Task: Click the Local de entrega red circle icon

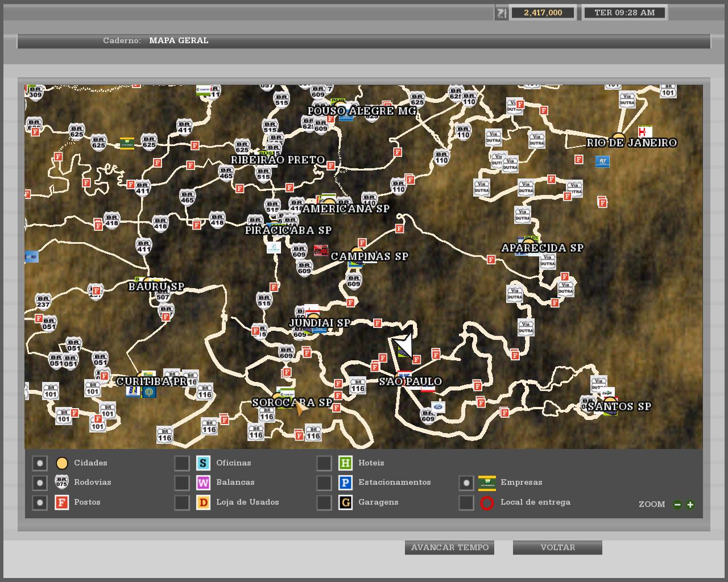Action: pyautogui.click(x=487, y=502)
